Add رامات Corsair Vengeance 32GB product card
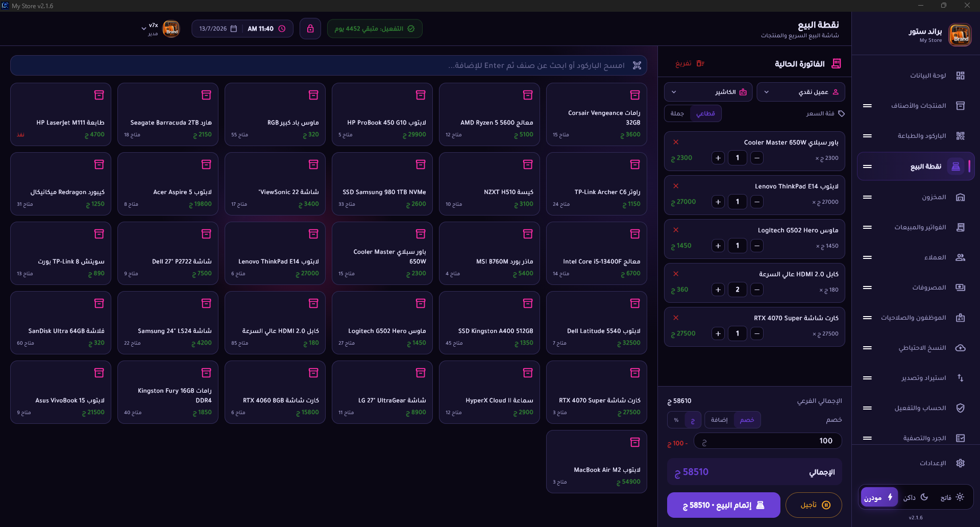Screen dimensions: 980x527 (596, 114)
